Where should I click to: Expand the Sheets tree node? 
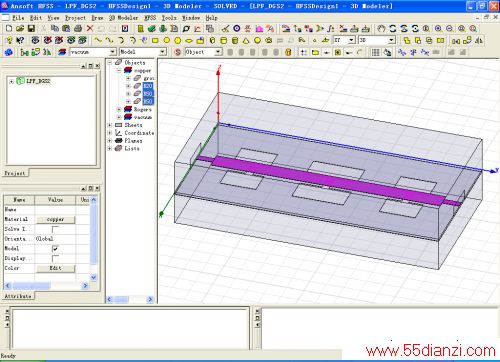point(110,125)
